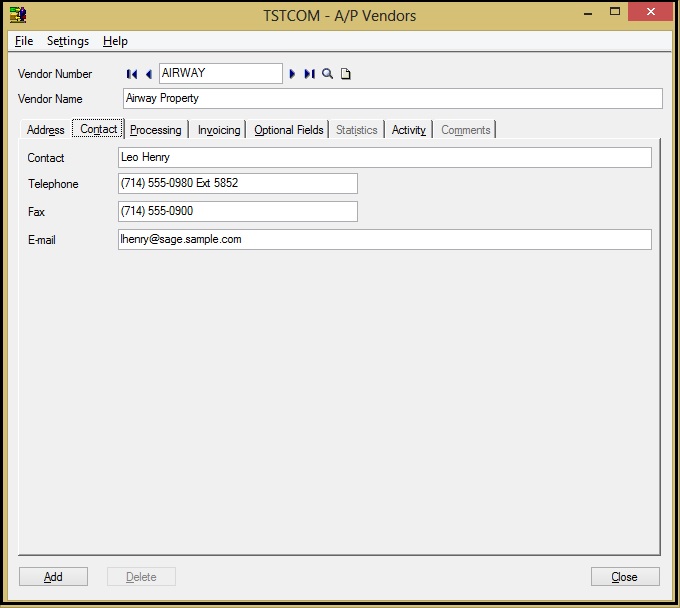Image resolution: width=680 pixels, height=608 pixels.
Task: Switch to the Invoicing tab
Action: point(219,130)
